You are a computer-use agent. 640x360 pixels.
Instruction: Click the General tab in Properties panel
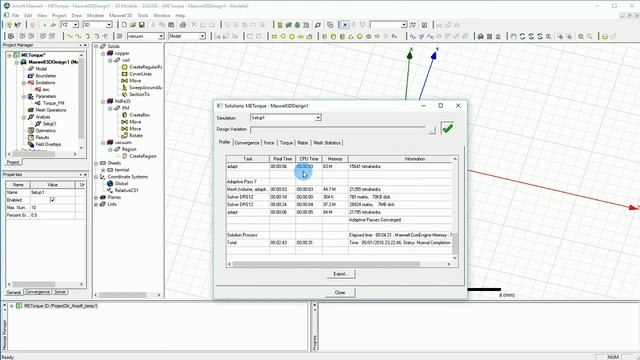[x=13, y=292]
